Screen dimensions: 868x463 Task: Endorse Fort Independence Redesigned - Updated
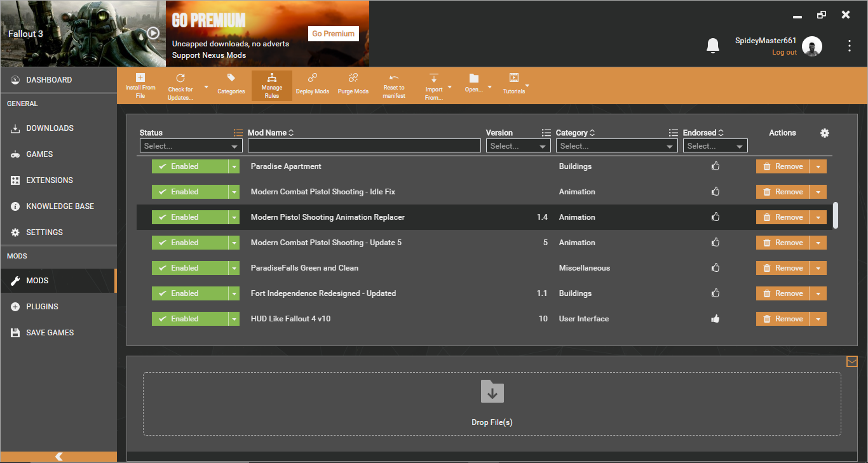coord(715,293)
